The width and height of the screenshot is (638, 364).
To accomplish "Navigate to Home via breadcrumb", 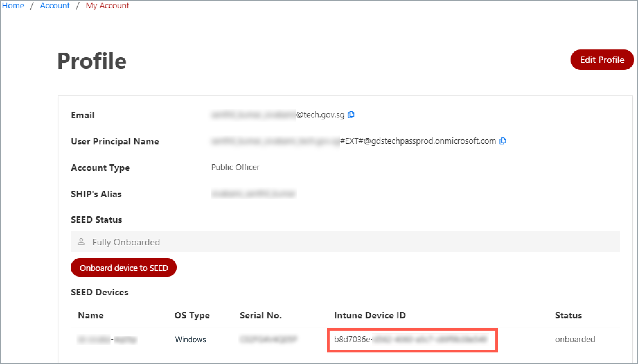I will (x=13, y=5).
